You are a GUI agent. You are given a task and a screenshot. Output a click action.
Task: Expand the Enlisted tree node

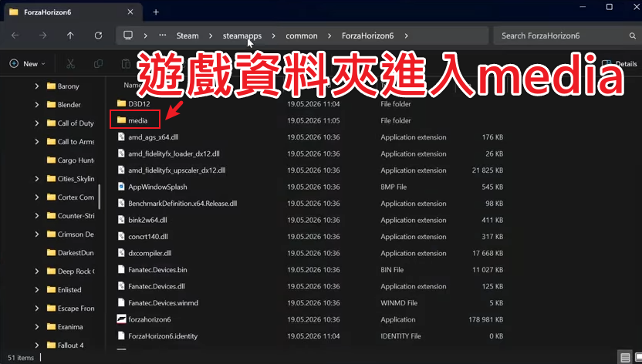pos(37,289)
